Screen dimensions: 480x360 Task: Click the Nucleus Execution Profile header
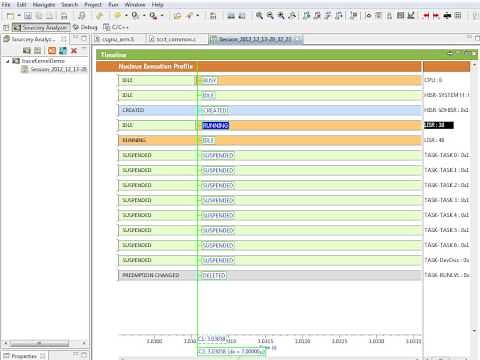pos(155,67)
